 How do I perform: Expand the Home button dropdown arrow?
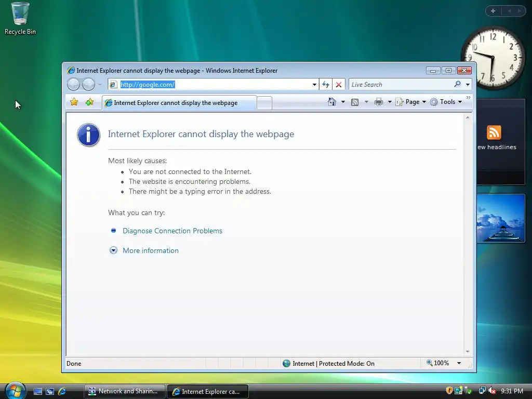click(x=343, y=102)
